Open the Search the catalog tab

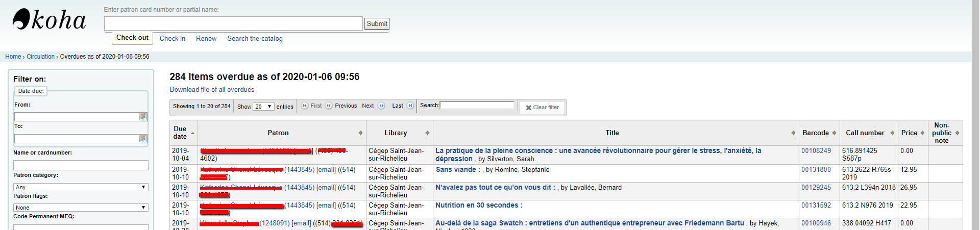pyautogui.click(x=255, y=39)
